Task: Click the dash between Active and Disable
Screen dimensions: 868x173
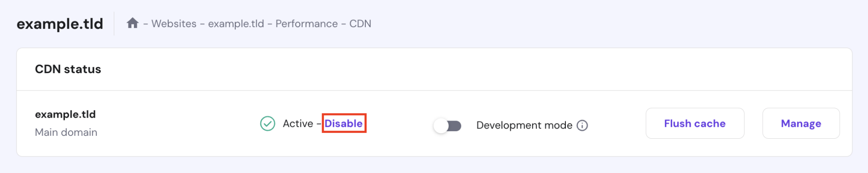Action: tap(319, 124)
